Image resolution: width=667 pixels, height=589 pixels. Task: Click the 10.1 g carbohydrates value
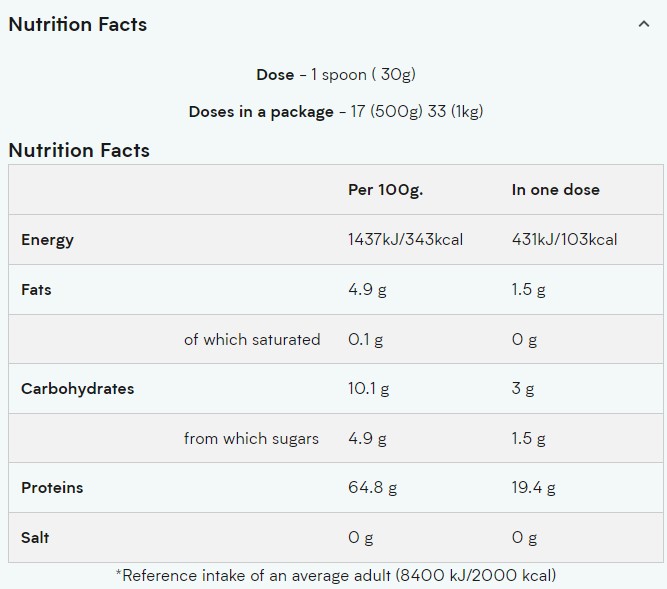[x=368, y=389]
